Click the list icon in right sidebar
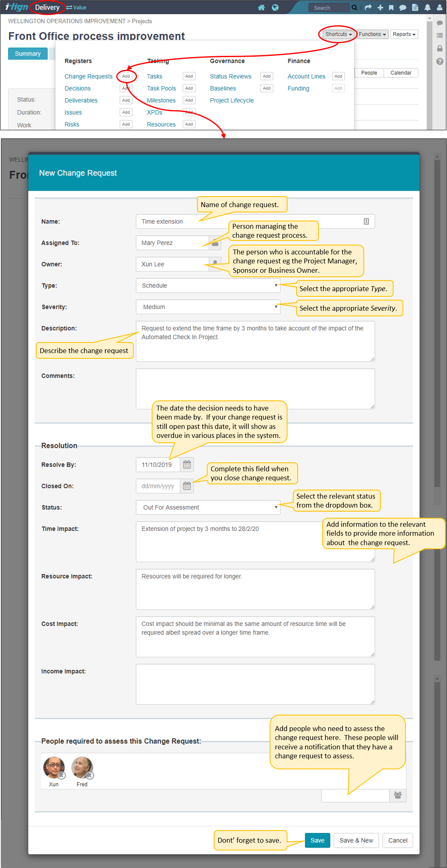Screen dimensions: 447x868 [440, 35]
